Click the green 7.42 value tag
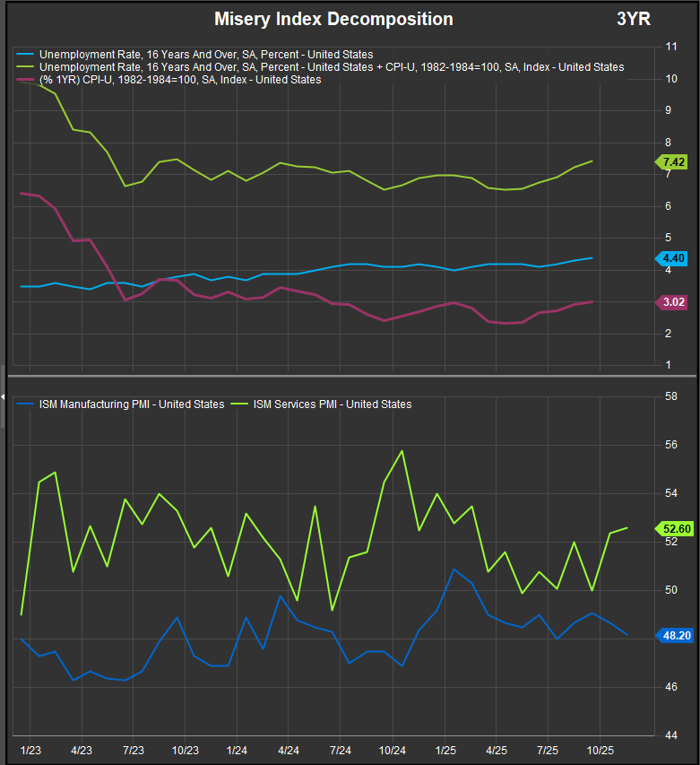Viewport: 700px width, 765px height. tap(673, 162)
